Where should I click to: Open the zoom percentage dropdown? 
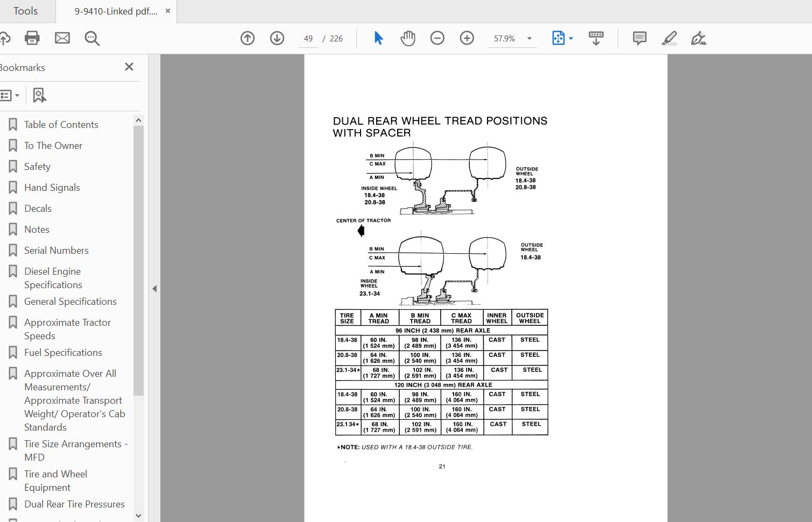tap(529, 38)
